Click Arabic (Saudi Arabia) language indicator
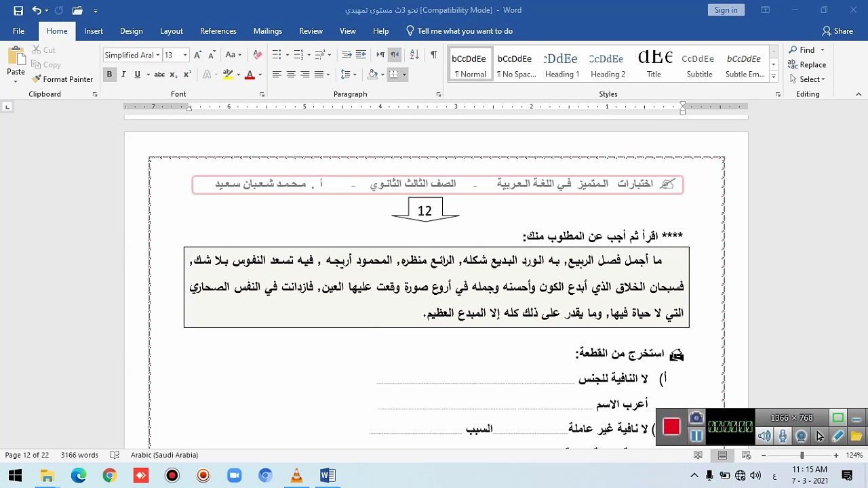This screenshot has width=868, height=488. pos(164,455)
